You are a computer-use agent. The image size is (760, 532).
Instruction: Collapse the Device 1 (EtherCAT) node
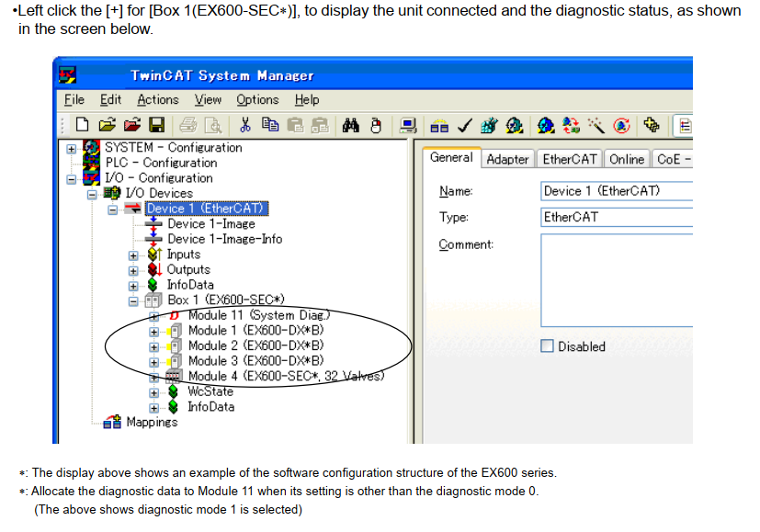(112, 209)
